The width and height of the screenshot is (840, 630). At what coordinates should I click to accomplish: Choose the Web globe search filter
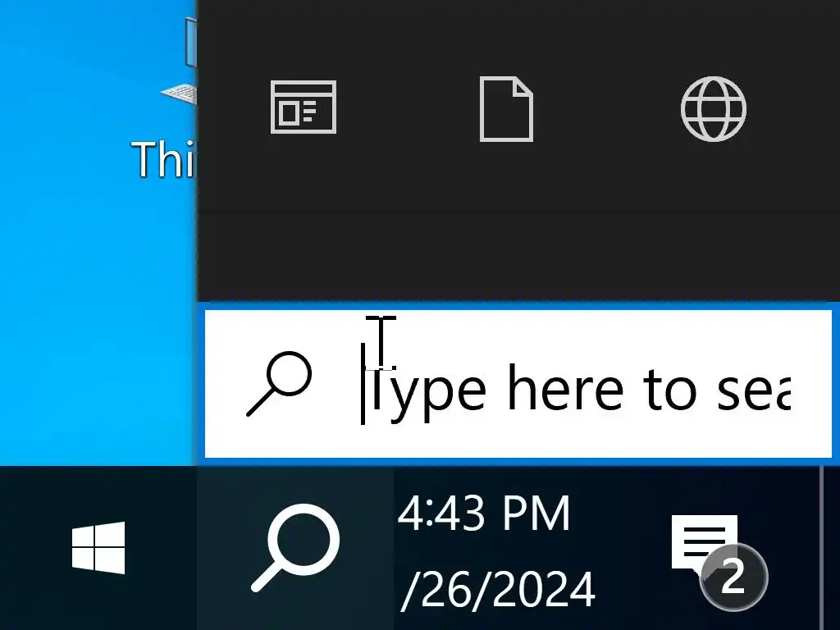pos(714,109)
